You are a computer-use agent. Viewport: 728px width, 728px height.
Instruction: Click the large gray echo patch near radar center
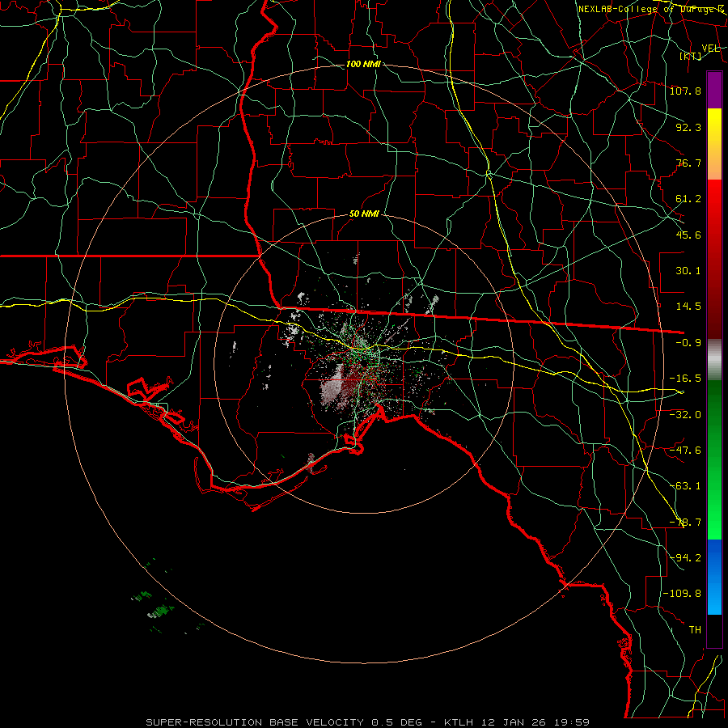click(x=333, y=389)
